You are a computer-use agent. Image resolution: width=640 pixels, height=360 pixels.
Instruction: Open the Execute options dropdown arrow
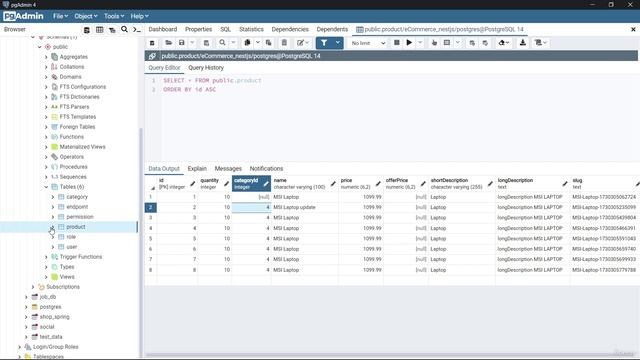[420, 43]
